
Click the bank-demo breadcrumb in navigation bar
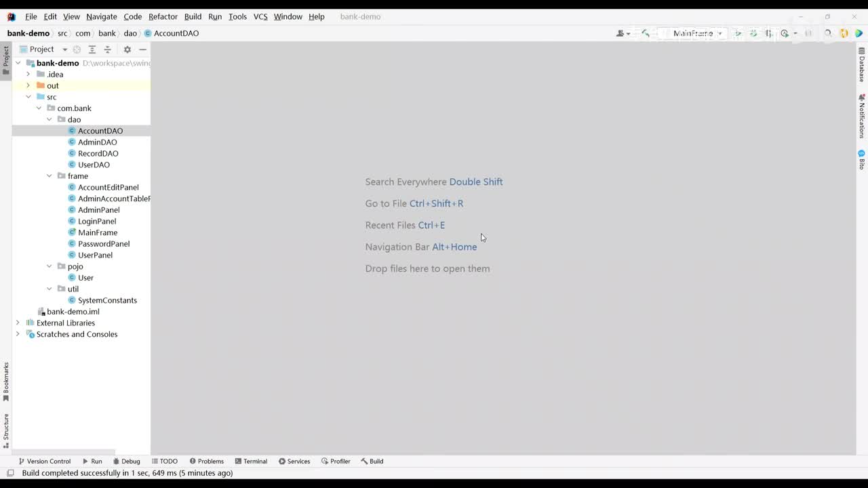tap(28, 33)
